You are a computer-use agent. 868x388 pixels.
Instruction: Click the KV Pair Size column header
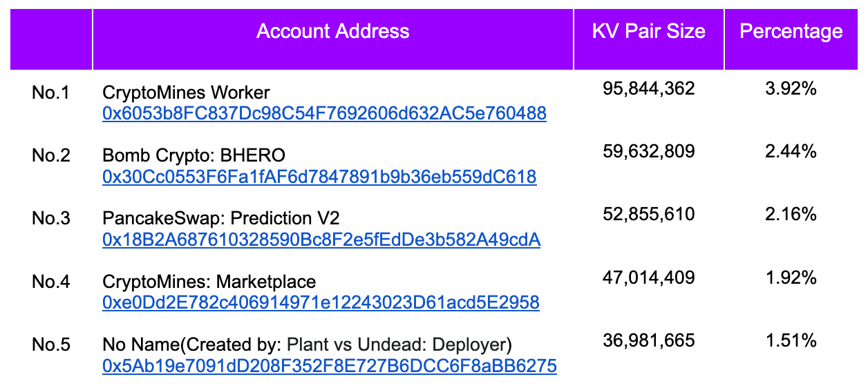tap(649, 32)
